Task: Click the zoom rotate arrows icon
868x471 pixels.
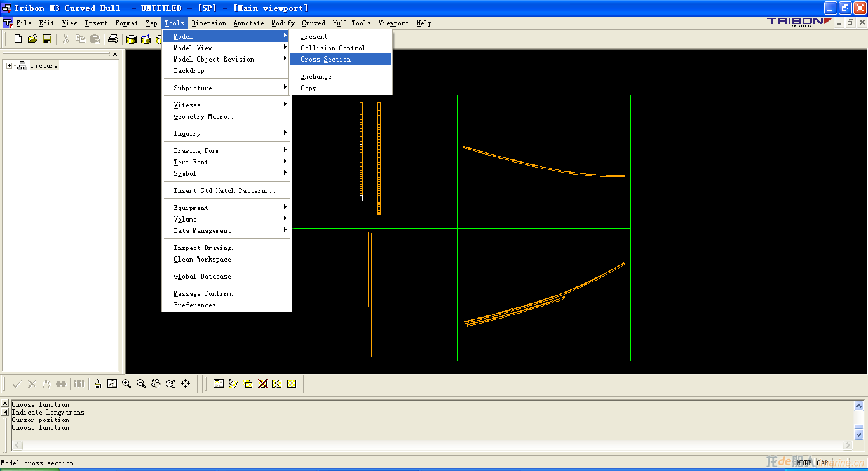Action: 156,383
